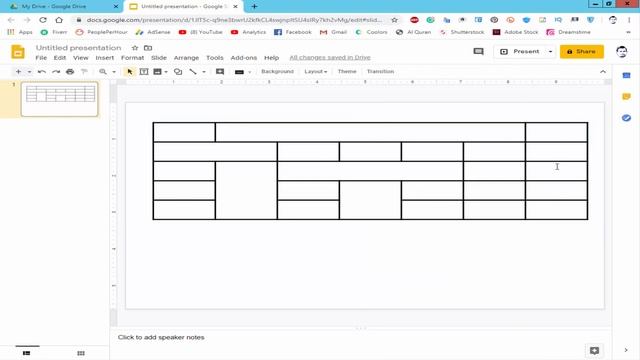Open the input tools keyboard icon
The image size is (640, 360).
[x=240, y=72]
